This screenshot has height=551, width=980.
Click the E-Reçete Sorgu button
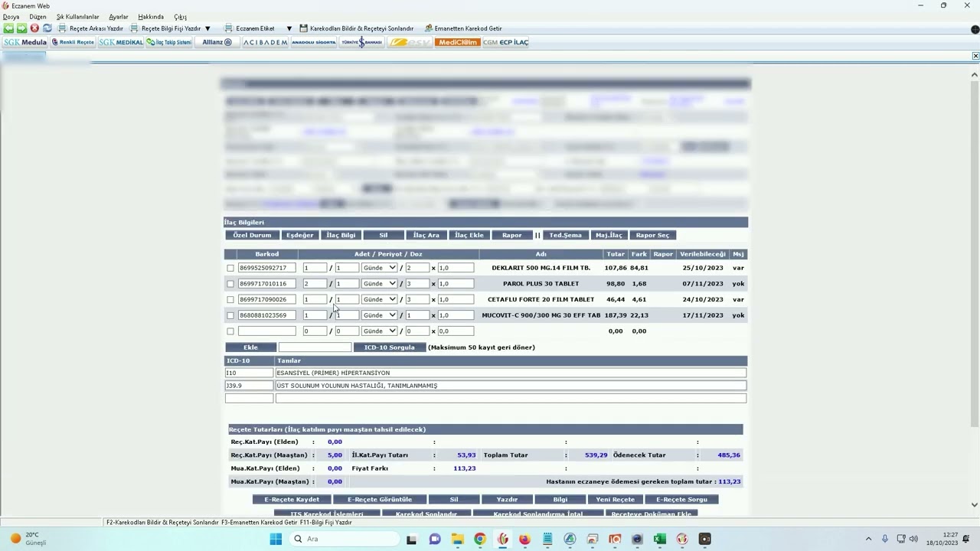point(681,500)
